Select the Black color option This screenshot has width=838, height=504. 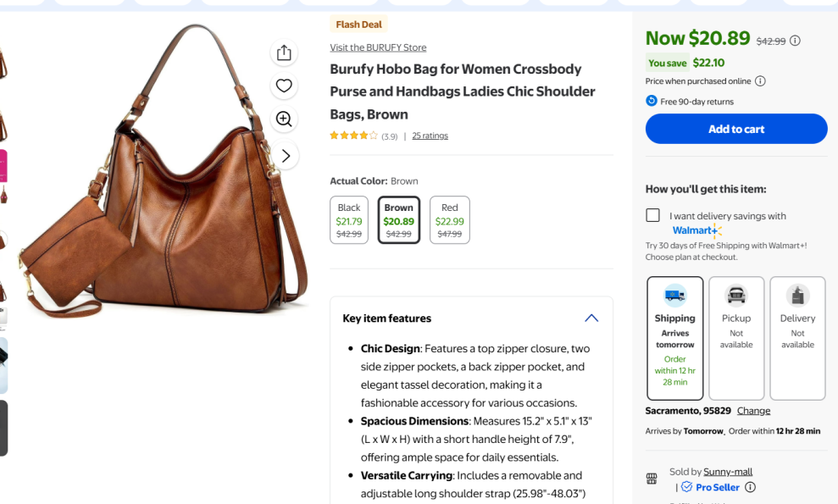(349, 220)
